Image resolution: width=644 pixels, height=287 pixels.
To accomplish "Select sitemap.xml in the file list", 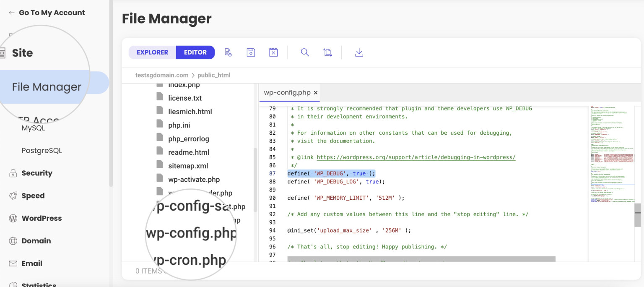I will point(188,166).
